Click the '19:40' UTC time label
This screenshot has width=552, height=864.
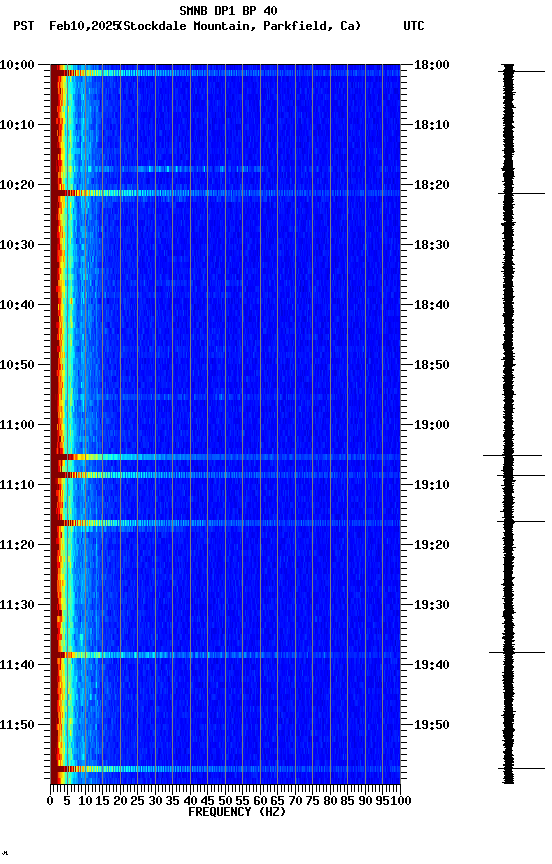(432, 666)
